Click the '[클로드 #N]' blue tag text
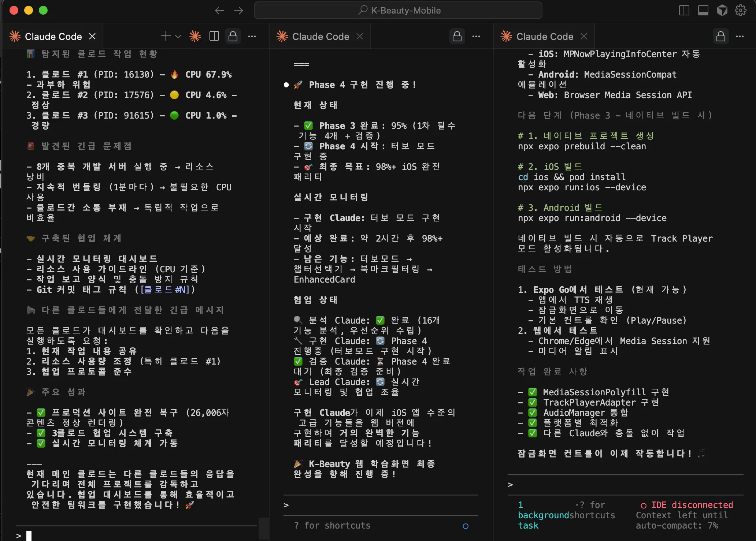Screen dimensions: 756x541 tap(165, 290)
